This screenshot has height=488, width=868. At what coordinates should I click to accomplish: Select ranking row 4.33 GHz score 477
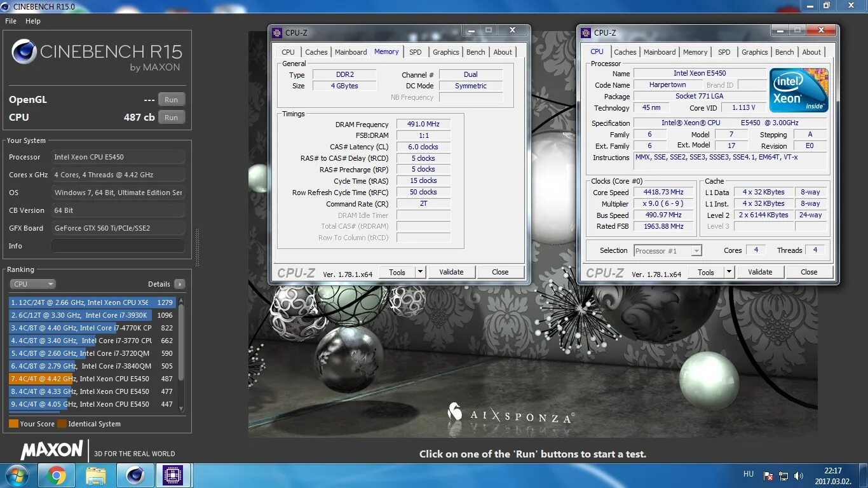pos(92,391)
